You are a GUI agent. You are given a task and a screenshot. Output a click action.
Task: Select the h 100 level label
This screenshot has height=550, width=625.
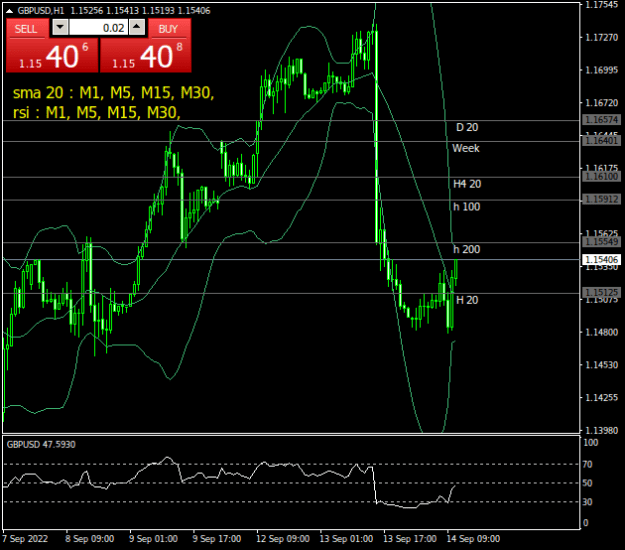[x=467, y=207]
